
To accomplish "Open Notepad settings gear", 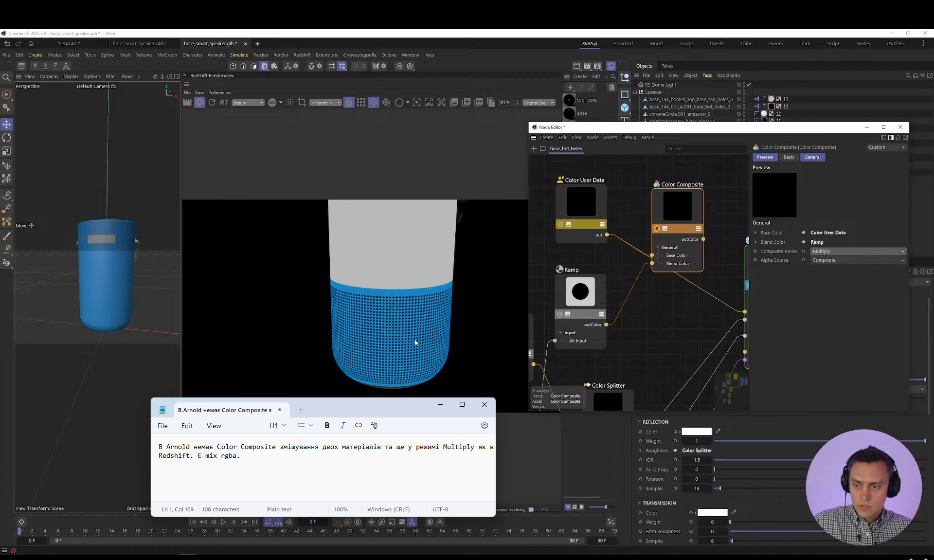I will pyautogui.click(x=484, y=425).
